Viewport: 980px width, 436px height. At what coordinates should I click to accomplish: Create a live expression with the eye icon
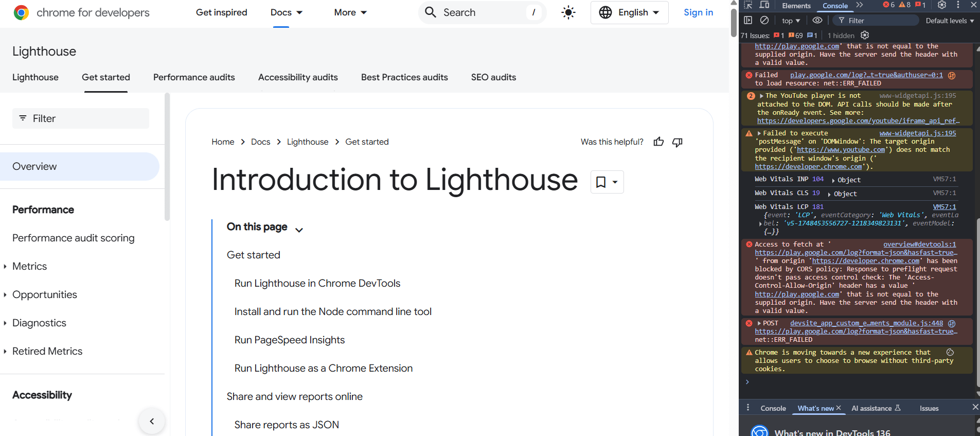(817, 20)
